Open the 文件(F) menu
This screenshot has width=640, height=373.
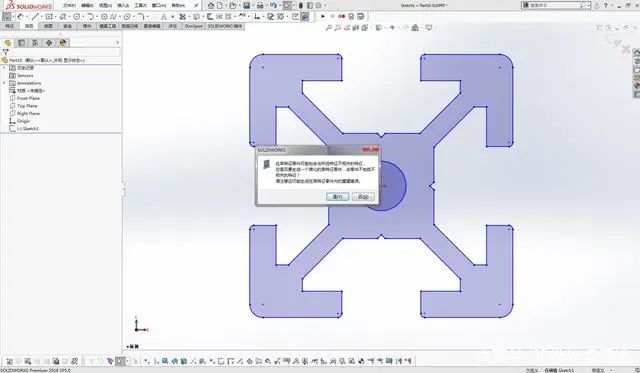tap(69, 6)
